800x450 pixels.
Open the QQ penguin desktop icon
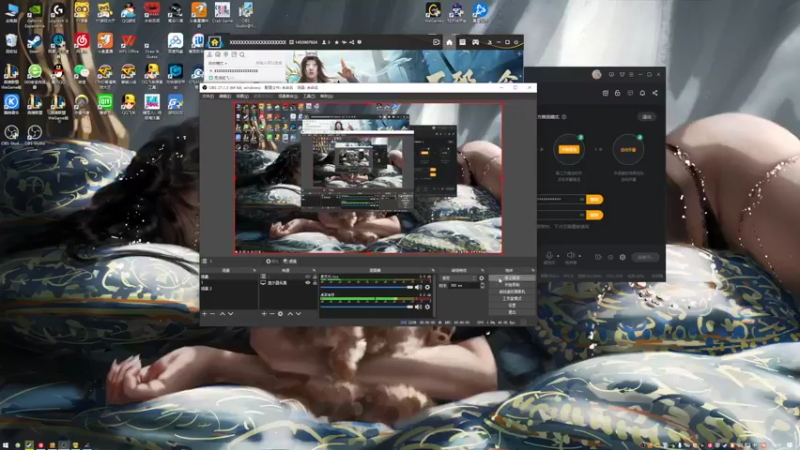(58, 73)
